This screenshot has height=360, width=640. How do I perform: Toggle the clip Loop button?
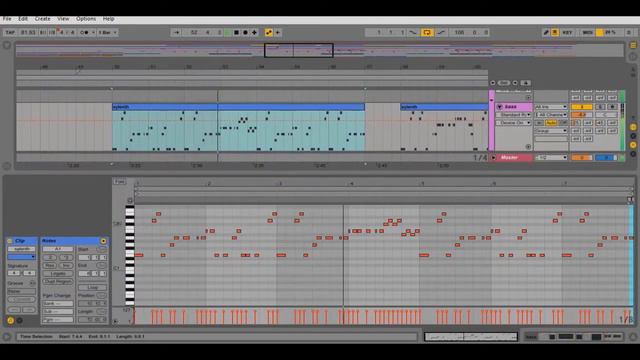click(x=93, y=287)
